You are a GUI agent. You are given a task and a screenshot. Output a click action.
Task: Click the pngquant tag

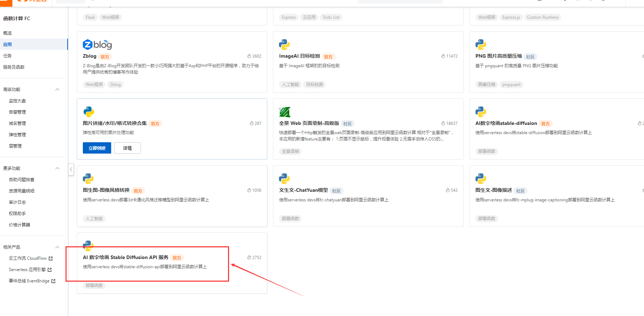[511, 85]
